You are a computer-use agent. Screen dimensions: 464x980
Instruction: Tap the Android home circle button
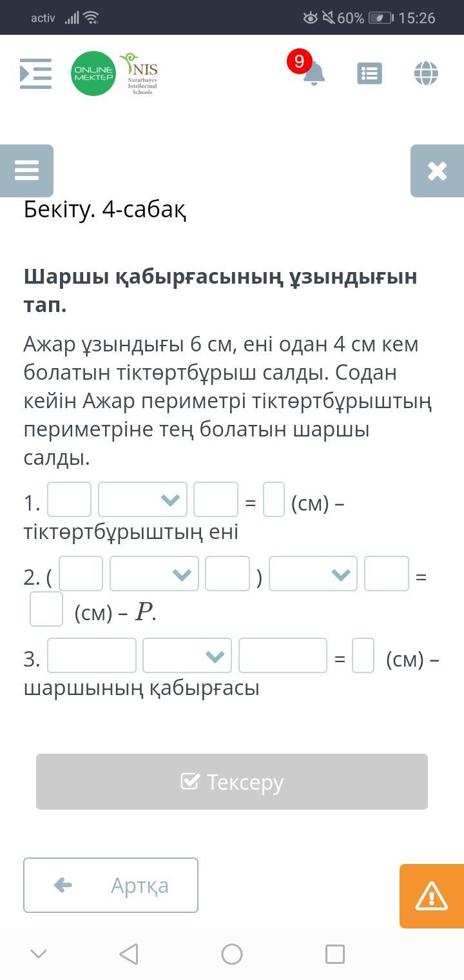tap(232, 954)
